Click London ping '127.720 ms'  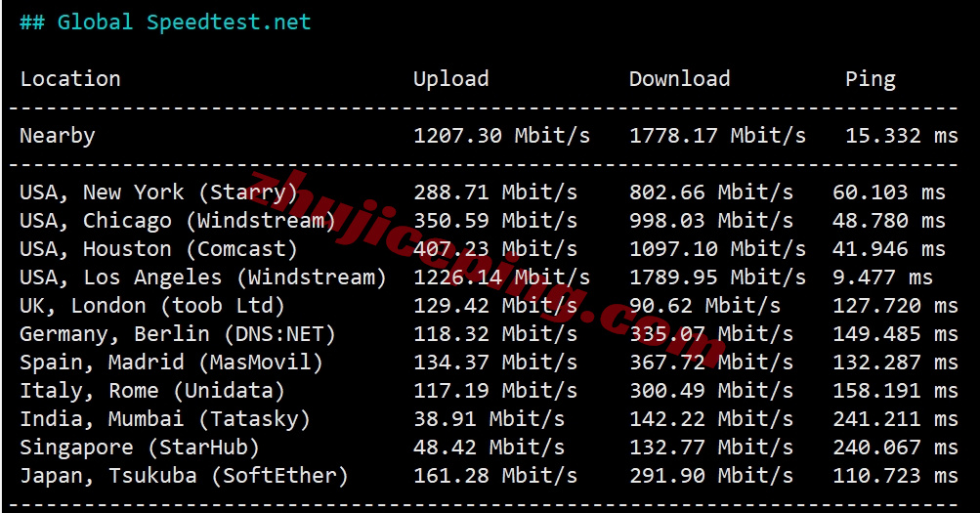pos(895,306)
